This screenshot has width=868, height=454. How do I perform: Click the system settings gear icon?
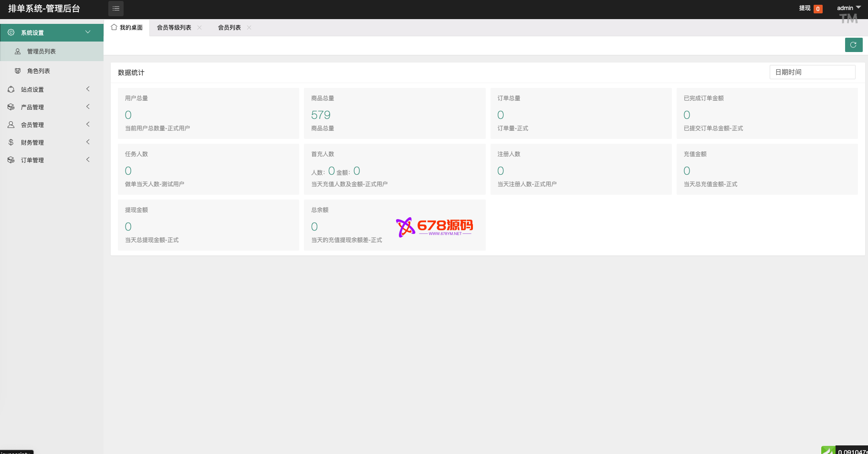tap(11, 32)
